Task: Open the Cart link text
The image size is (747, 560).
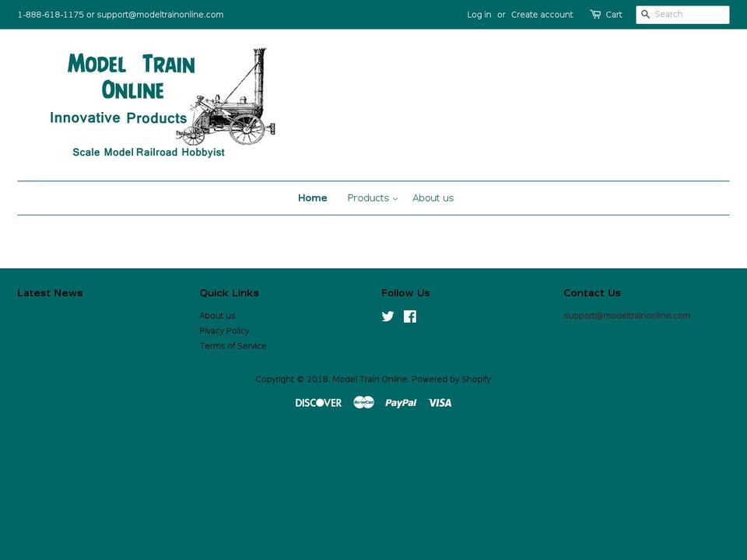Action: pyautogui.click(x=614, y=15)
